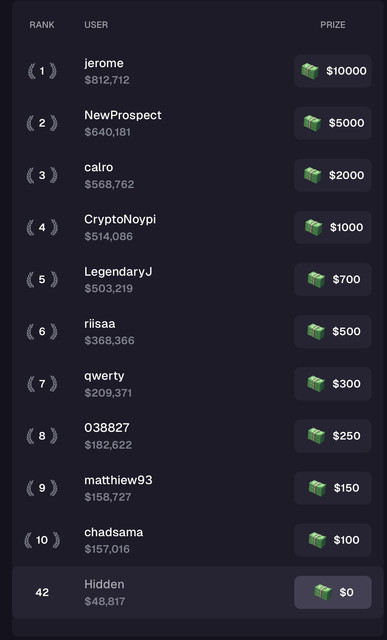Open NewProspect's profile name
The width and height of the screenshot is (387, 640).
123,116
